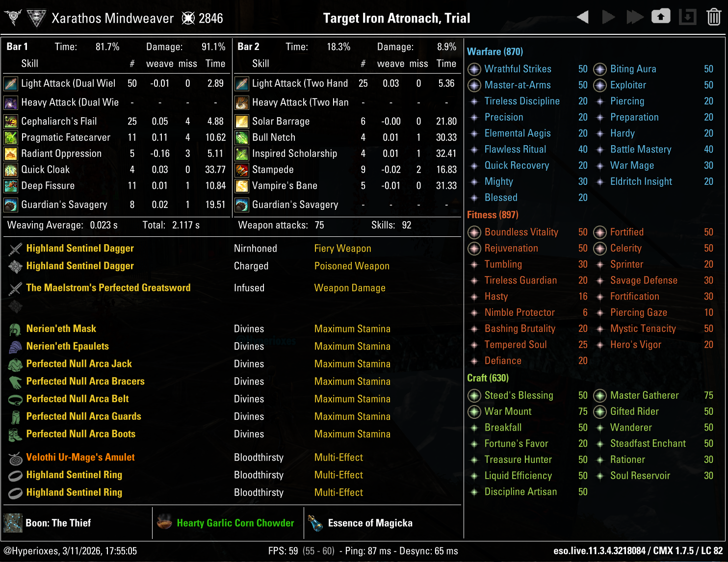Advance to the next fight with forward arrow
728x562 pixels.
tap(608, 16)
